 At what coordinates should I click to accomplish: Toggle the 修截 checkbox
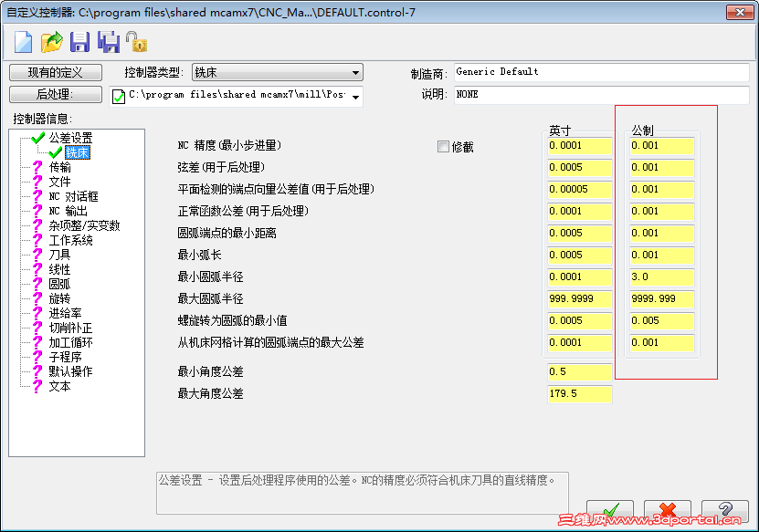(x=443, y=147)
